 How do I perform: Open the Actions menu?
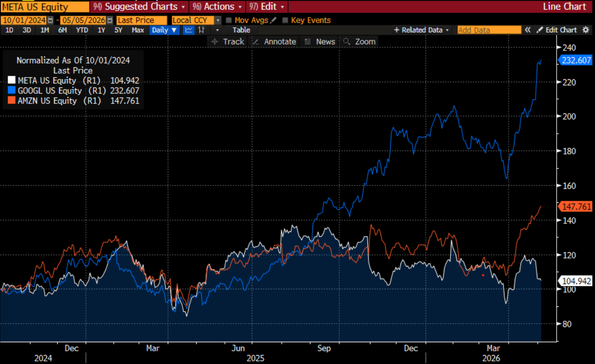[x=217, y=7]
